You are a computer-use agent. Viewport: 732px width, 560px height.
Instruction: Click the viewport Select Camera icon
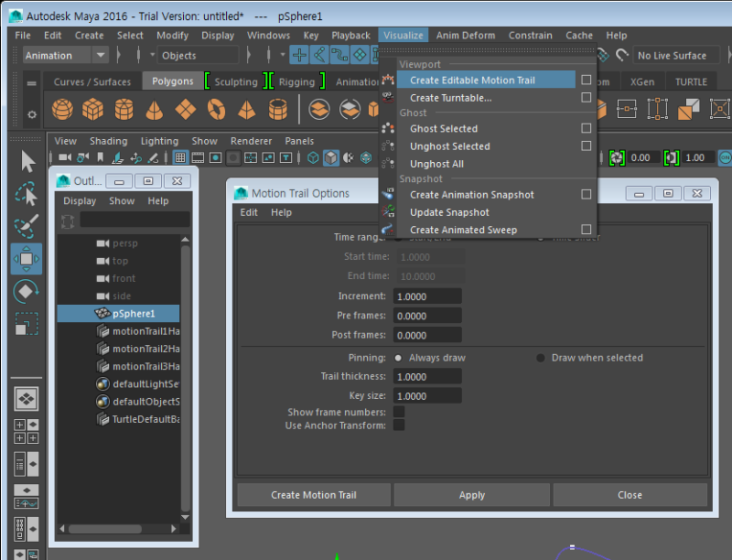65,157
